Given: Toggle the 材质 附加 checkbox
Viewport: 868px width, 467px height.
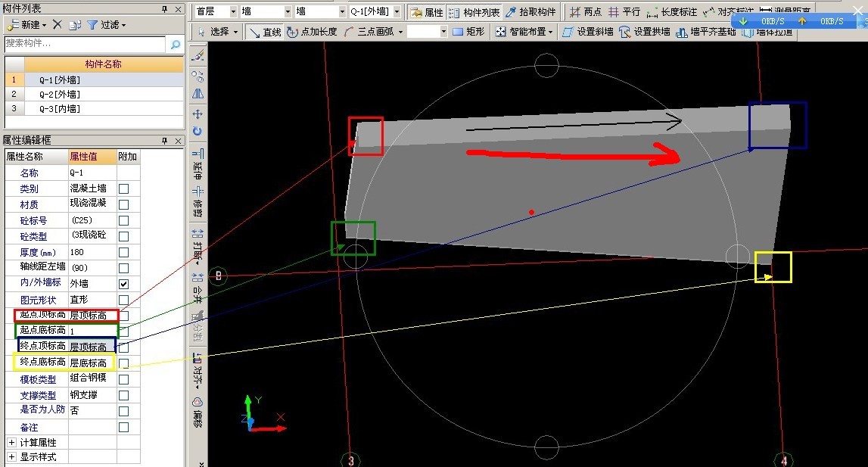Looking at the screenshot, I should 124,205.
